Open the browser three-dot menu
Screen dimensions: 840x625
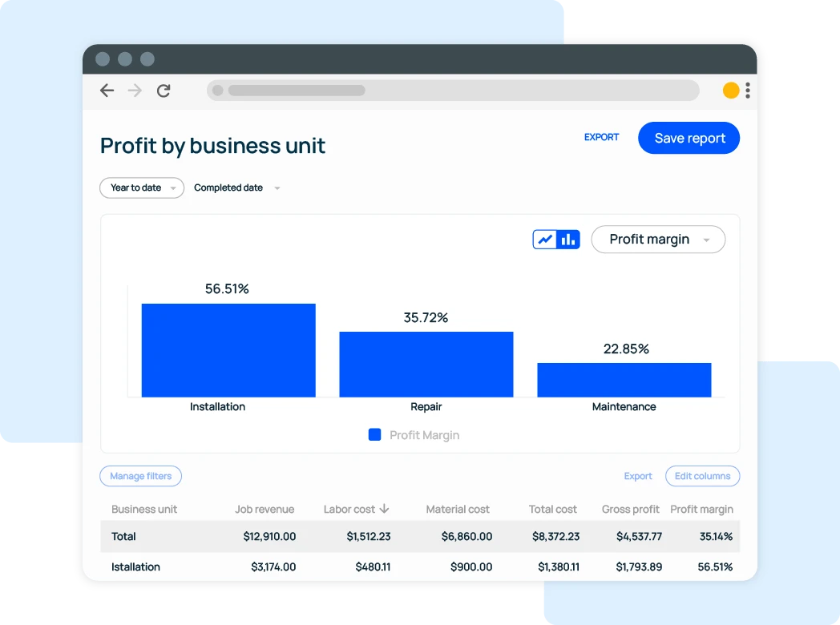pos(748,91)
